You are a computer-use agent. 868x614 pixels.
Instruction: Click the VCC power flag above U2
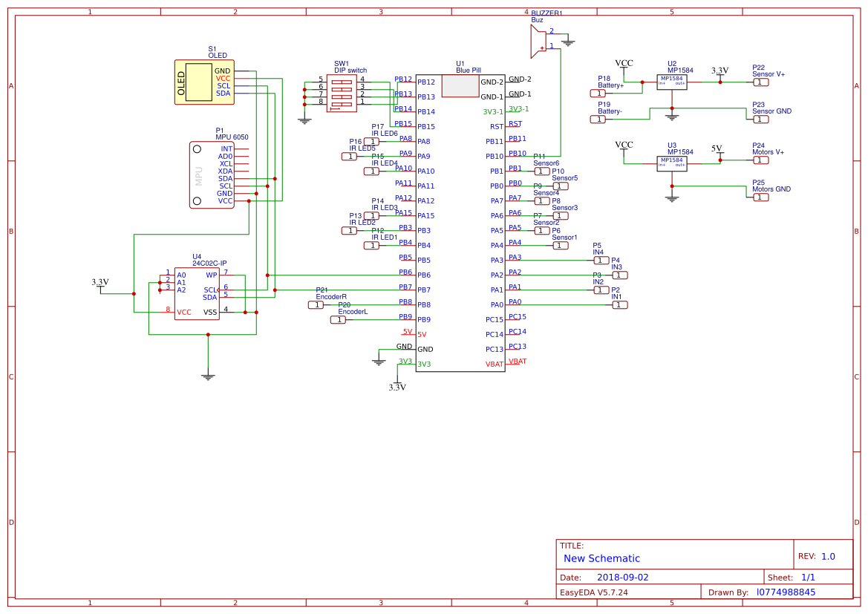(x=624, y=64)
